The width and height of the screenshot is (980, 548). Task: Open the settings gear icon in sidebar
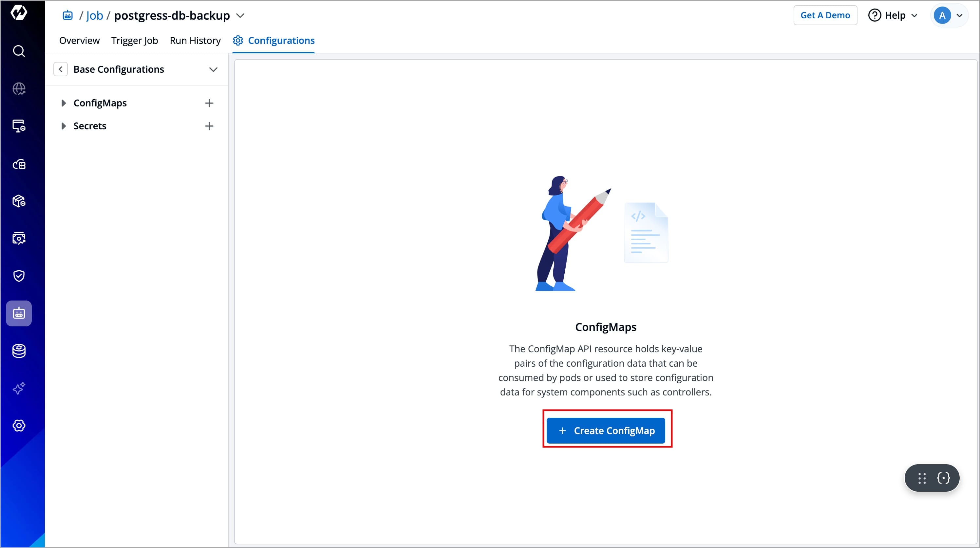[x=19, y=426]
